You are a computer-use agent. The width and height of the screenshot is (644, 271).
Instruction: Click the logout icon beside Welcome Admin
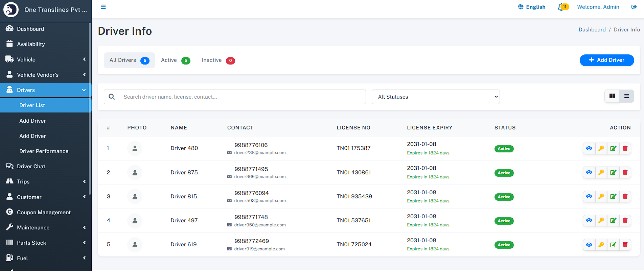634,7
